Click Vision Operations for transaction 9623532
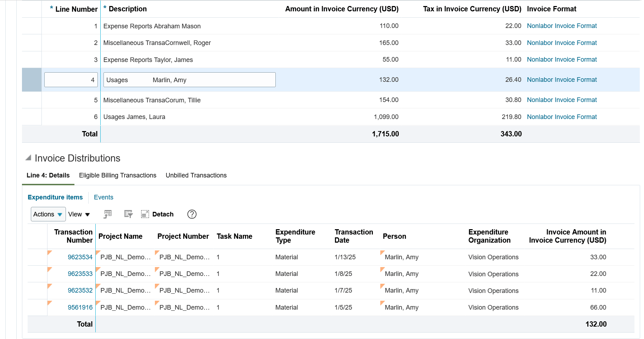The width and height of the screenshot is (644, 339). point(493,291)
